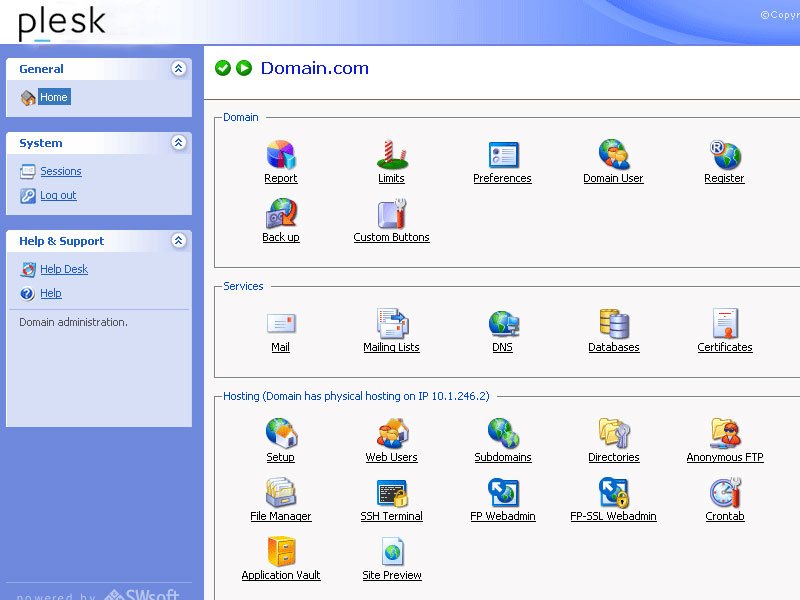Open the hosting Setup icon

click(x=281, y=433)
